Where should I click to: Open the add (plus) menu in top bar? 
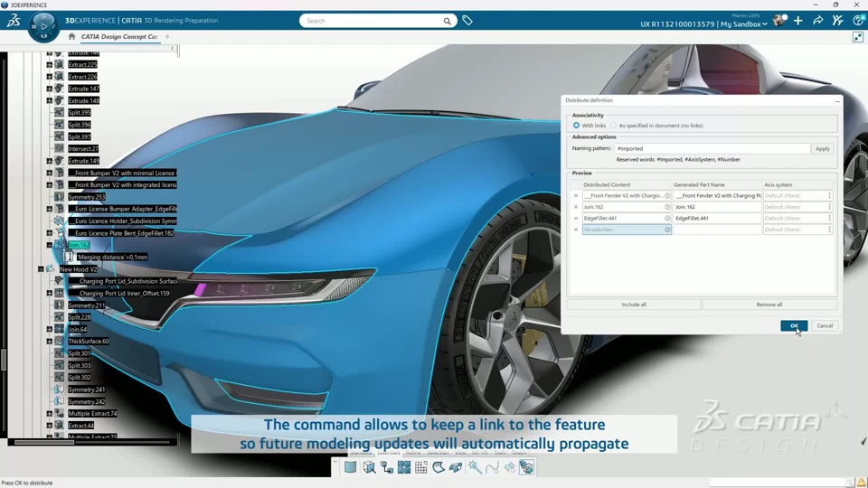[797, 21]
